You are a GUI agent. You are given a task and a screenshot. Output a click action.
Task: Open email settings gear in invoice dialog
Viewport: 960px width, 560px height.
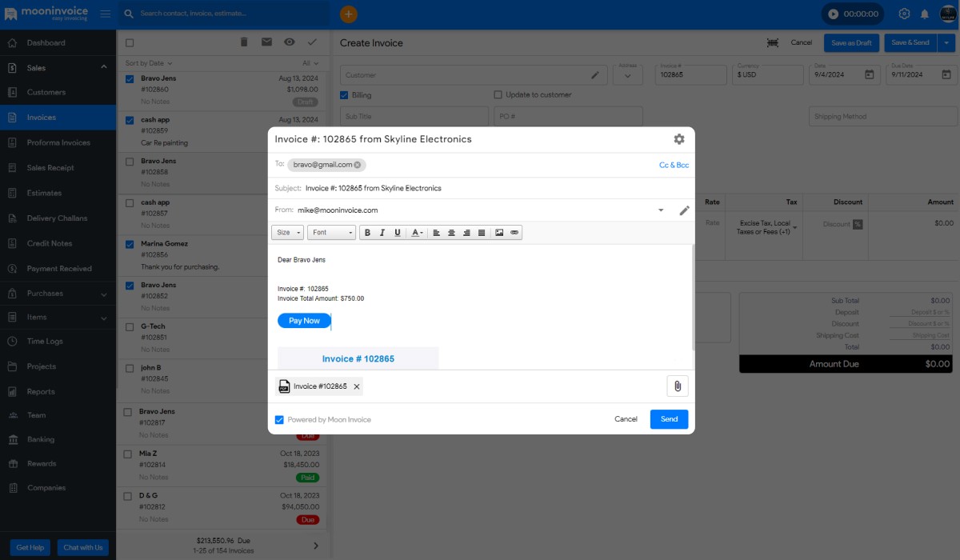[679, 139]
